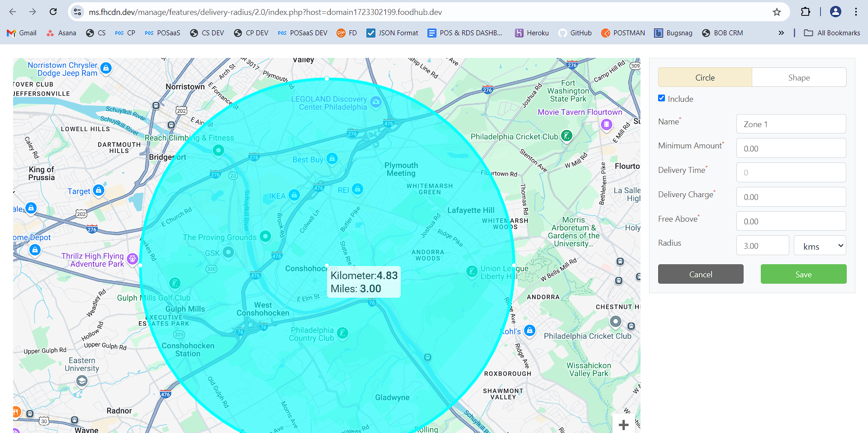The width and height of the screenshot is (868, 433).
Task: Click the circle's center point handle
Action: 327,266
